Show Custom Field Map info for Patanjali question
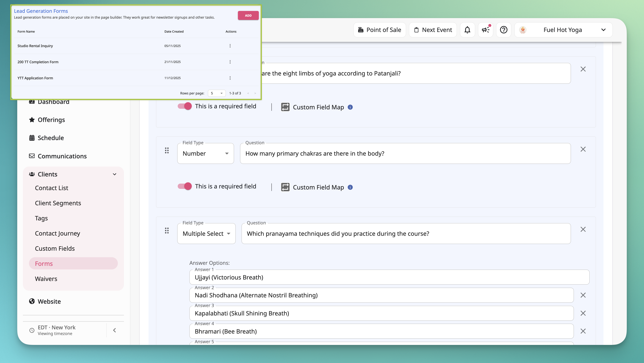The image size is (644, 363). click(x=350, y=107)
